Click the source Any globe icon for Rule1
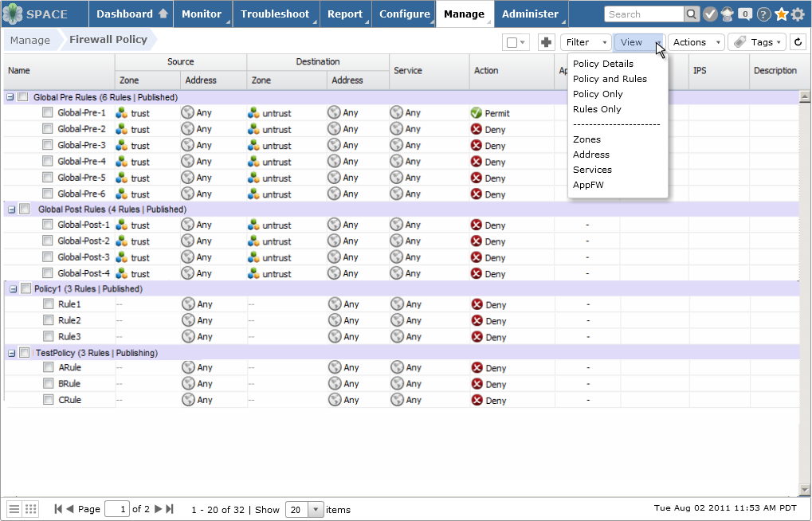 [x=188, y=304]
